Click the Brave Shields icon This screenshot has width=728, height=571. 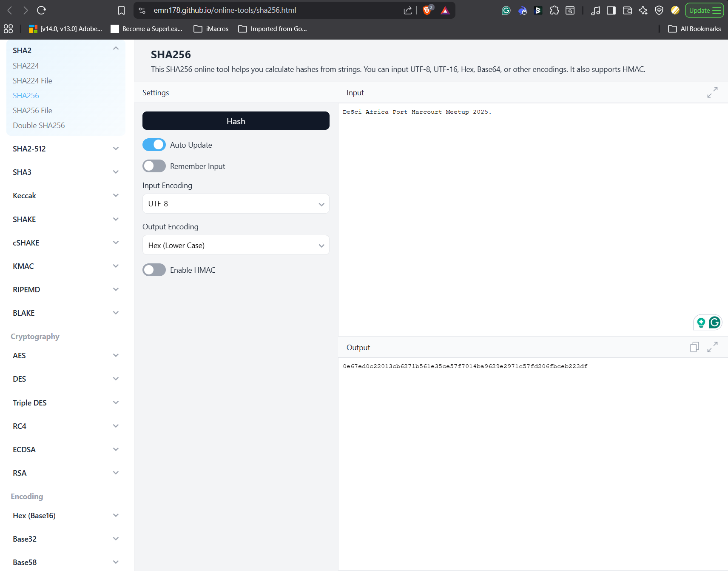[427, 10]
